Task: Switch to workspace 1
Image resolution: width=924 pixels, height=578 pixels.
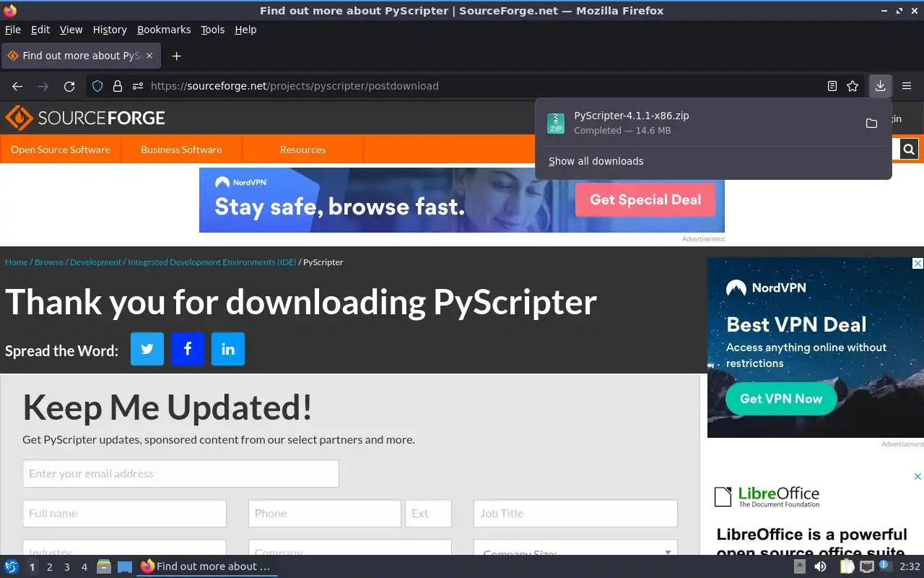Action: (x=32, y=567)
